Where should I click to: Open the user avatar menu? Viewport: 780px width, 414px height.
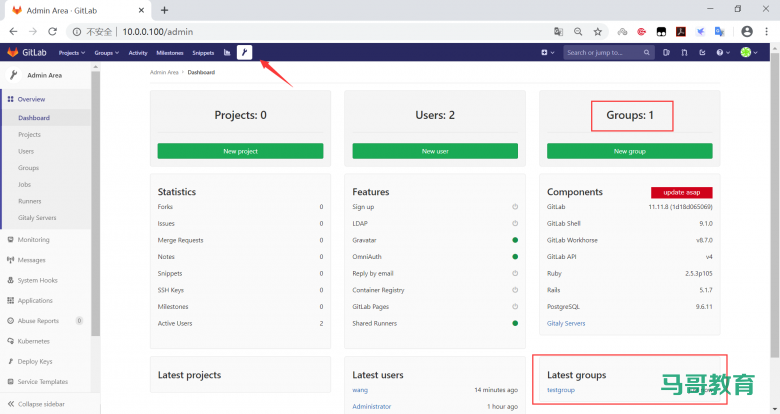click(749, 52)
